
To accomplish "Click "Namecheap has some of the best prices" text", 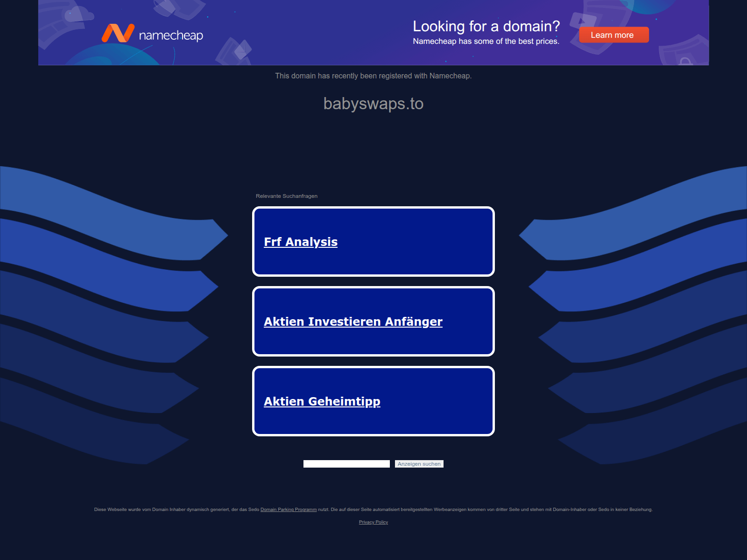I will pos(486,41).
